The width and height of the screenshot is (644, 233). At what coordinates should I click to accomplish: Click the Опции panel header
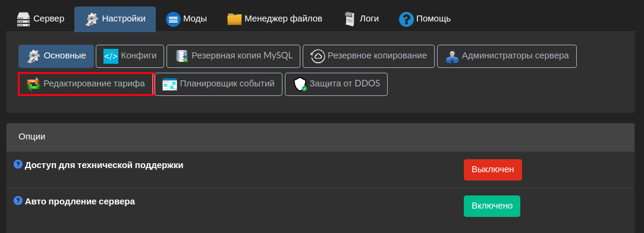321,137
